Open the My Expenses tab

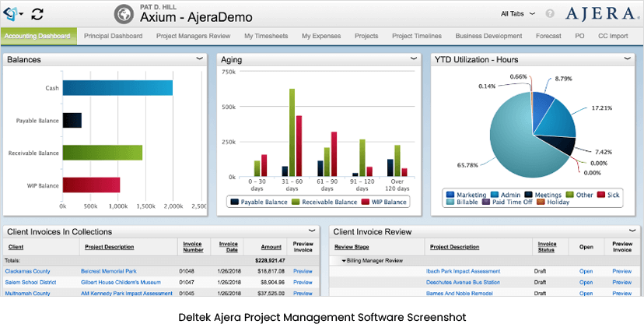[321, 36]
